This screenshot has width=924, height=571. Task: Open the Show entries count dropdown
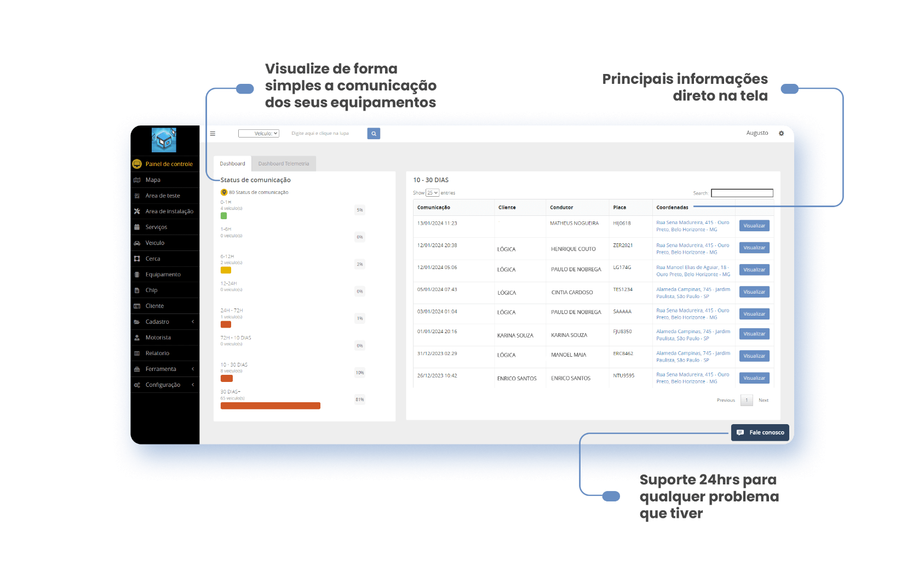(433, 193)
